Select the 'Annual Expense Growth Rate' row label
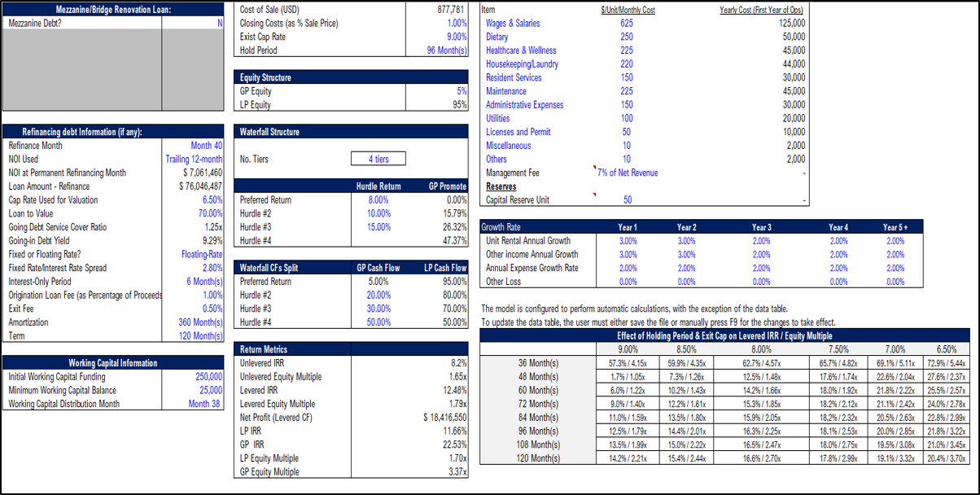The width and height of the screenshot is (980, 495). (532, 268)
